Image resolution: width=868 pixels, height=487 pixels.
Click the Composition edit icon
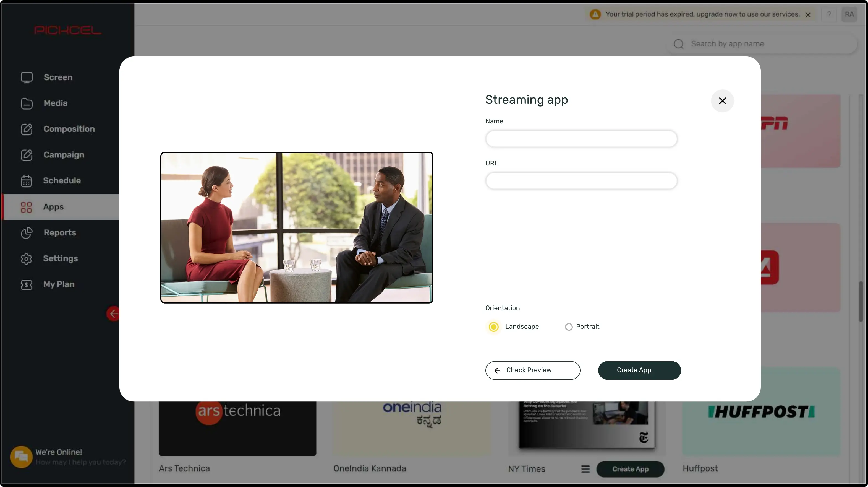pos(27,129)
